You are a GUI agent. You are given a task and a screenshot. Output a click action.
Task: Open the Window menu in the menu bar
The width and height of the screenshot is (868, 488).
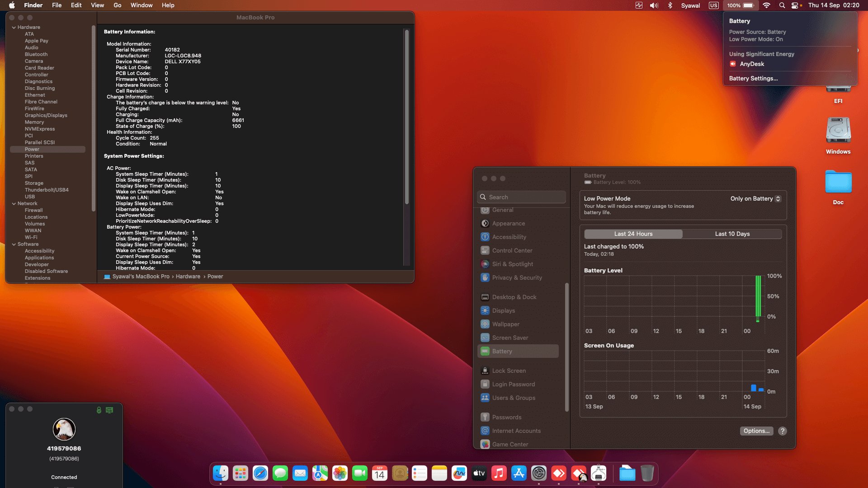click(142, 5)
